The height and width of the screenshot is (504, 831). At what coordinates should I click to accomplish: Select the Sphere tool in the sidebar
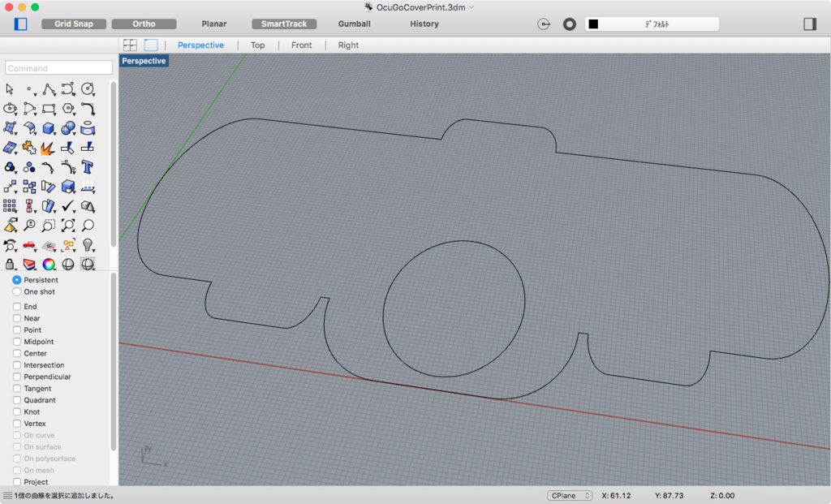(x=67, y=128)
